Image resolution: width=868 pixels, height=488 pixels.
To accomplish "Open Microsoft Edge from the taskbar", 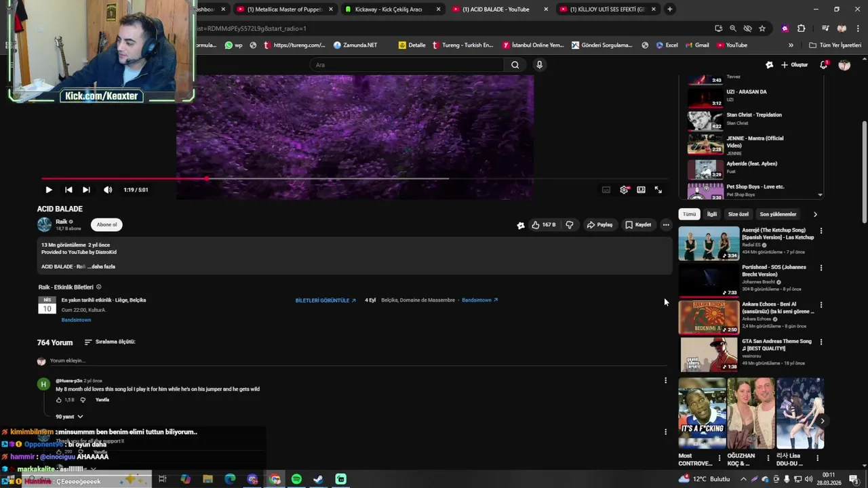I will pyautogui.click(x=230, y=479).
